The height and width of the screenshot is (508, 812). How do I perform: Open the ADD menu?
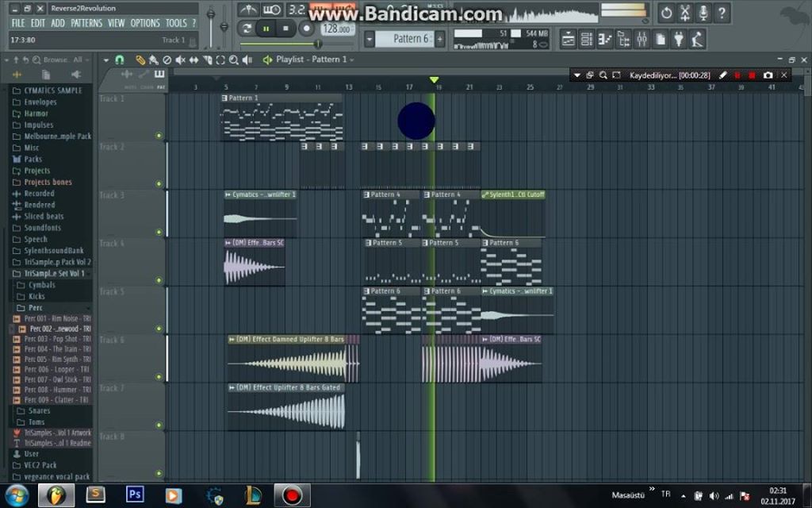tap(58, 23)
